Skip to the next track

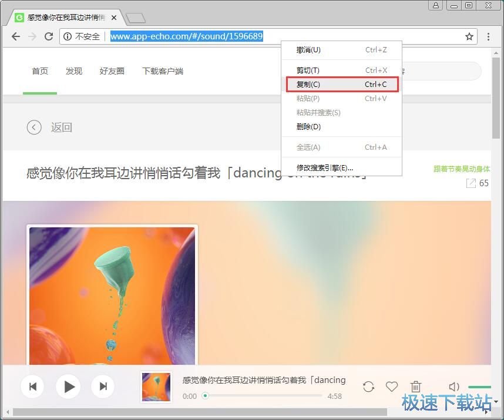pyautogui.click(x=103, y=387)
